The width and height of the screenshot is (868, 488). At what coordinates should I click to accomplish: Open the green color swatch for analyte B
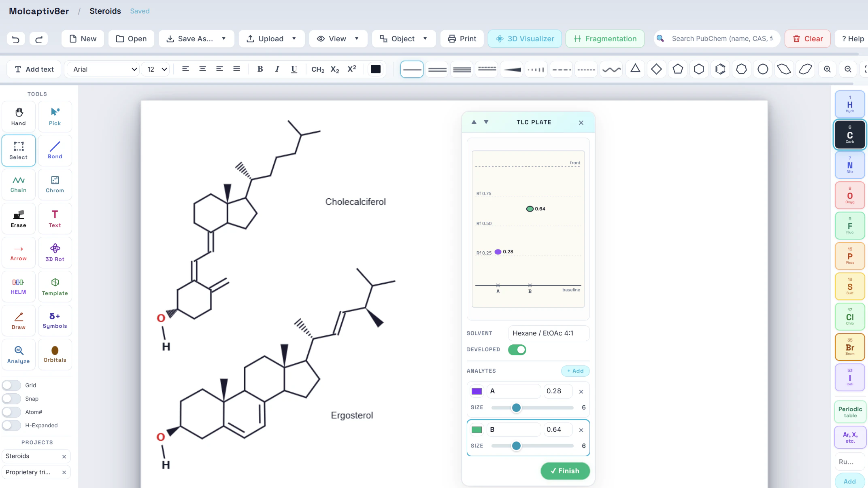[477, 430]
